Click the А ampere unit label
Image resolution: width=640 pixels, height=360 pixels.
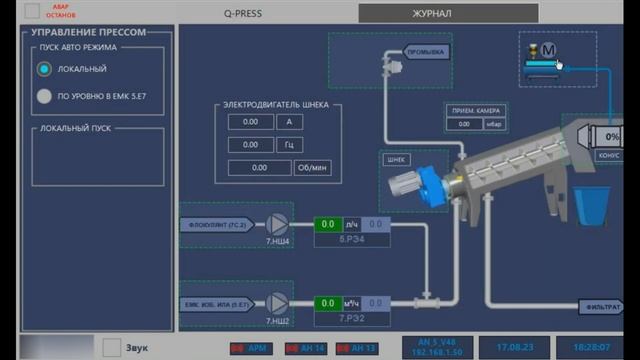click(x=289, y=122)
